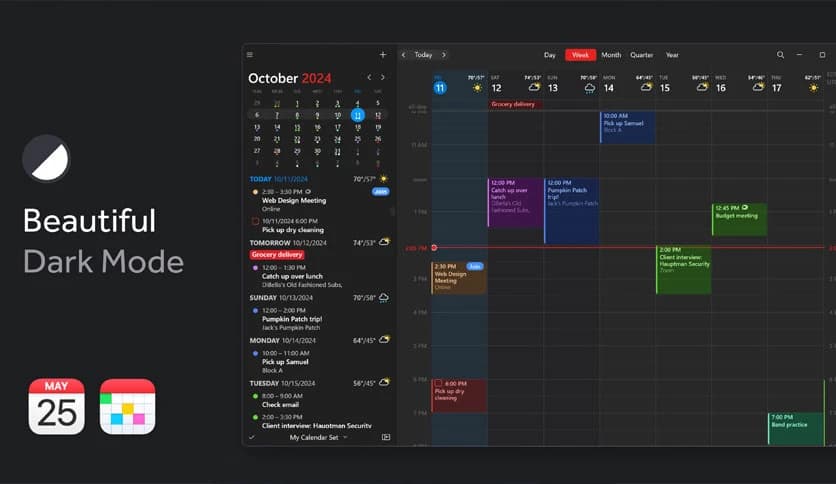Click the red current-time marker dot

click(x=434, y=247)
